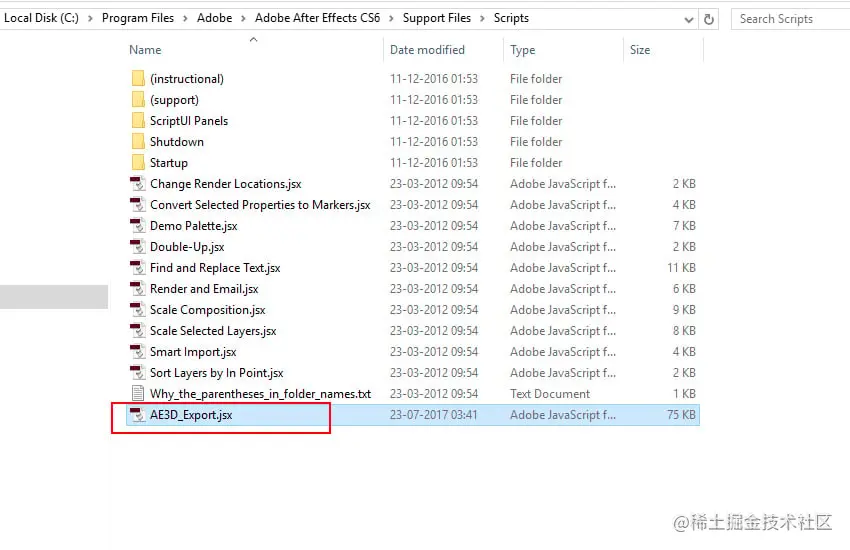Expand the chevron after Adobe breadcrumb
The width and height of the screenshot is (850, 550).
click(x=243, y=18)
